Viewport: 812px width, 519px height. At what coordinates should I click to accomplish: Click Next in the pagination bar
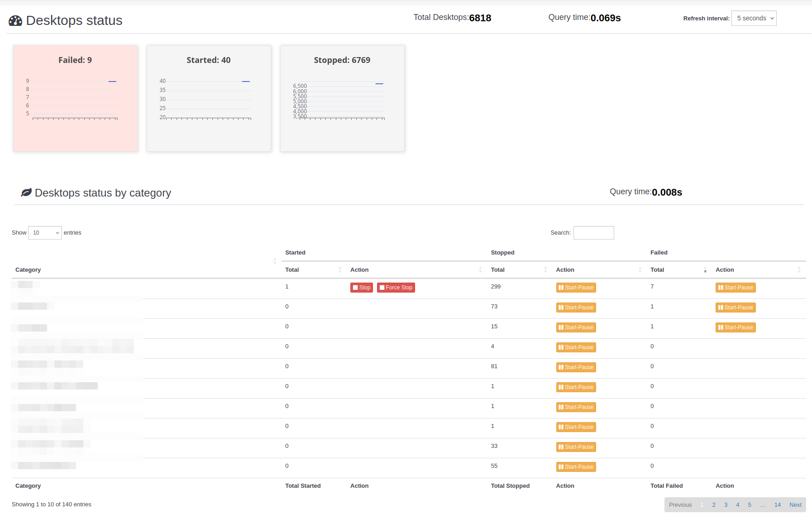(x=795, y=505)
